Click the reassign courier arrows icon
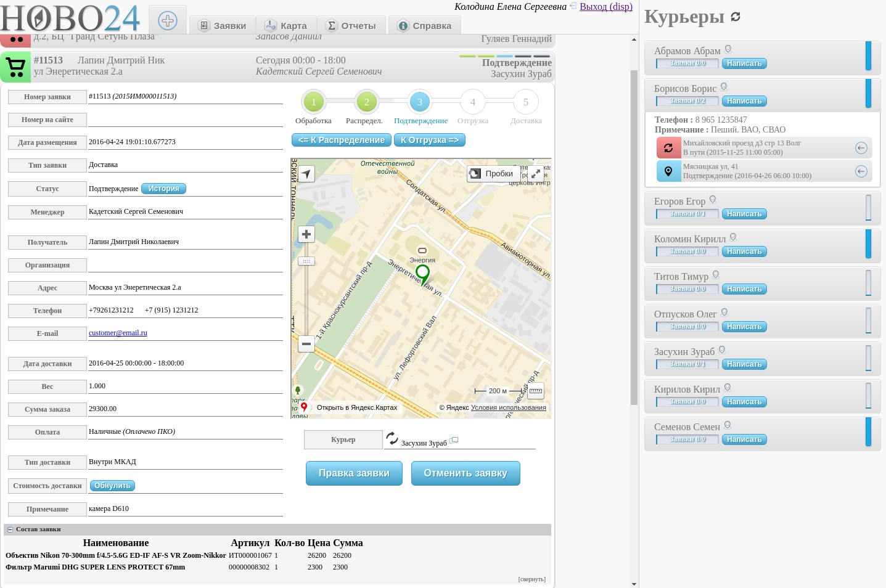The height and width of the screenshot is (588, 886). pos(392,438)
